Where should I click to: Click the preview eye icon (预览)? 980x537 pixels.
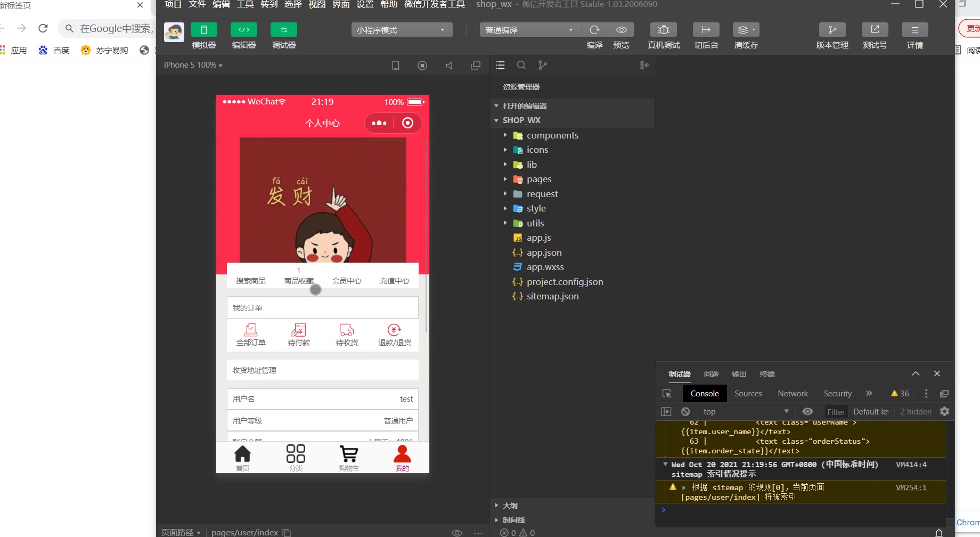pos(621,30)
